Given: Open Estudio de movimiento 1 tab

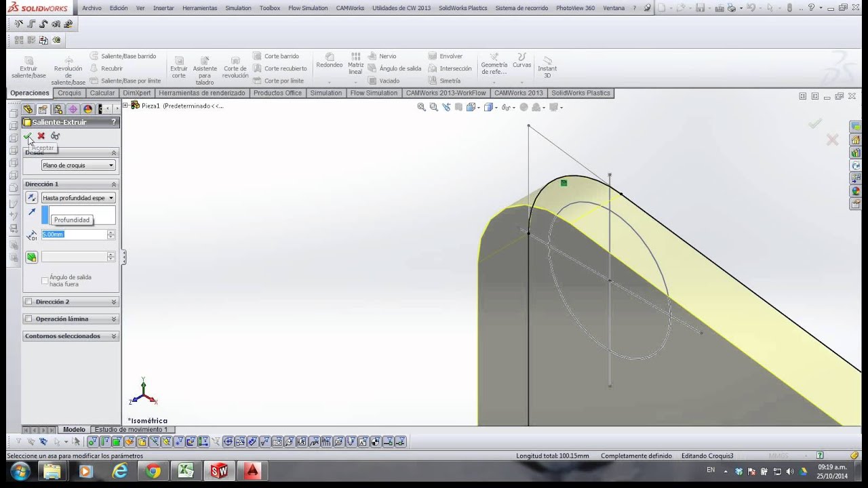Looking at the screenshot, I should (x=131, y=430).
